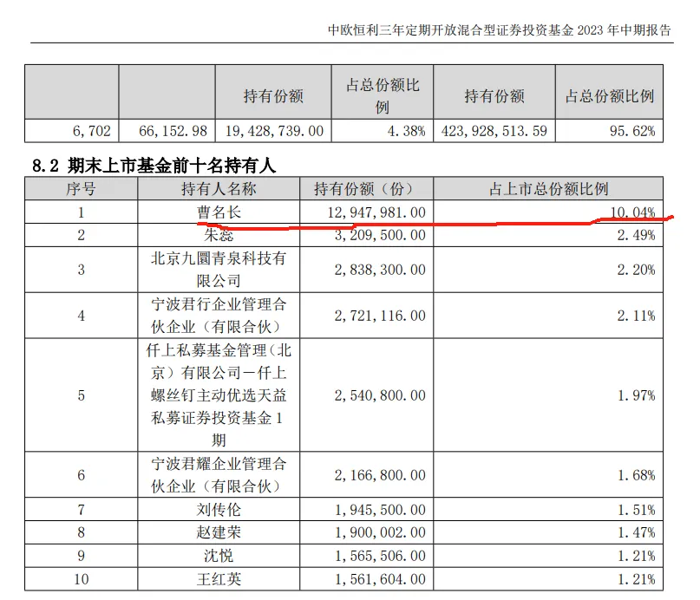Select the value 3,209,500.00

tap(380, 235)
